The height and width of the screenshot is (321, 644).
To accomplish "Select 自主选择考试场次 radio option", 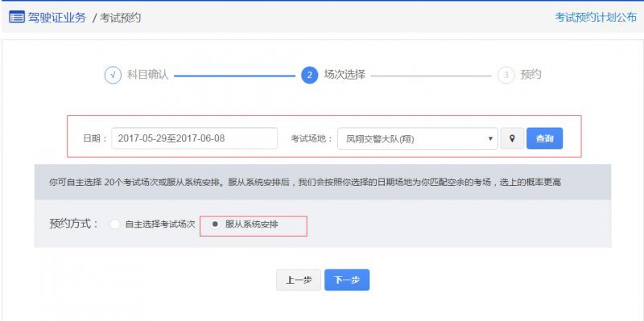I will point(115,224).
